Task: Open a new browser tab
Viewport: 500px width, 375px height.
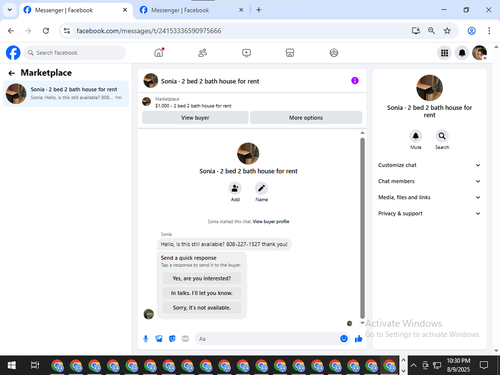Action: pos(258,10)
